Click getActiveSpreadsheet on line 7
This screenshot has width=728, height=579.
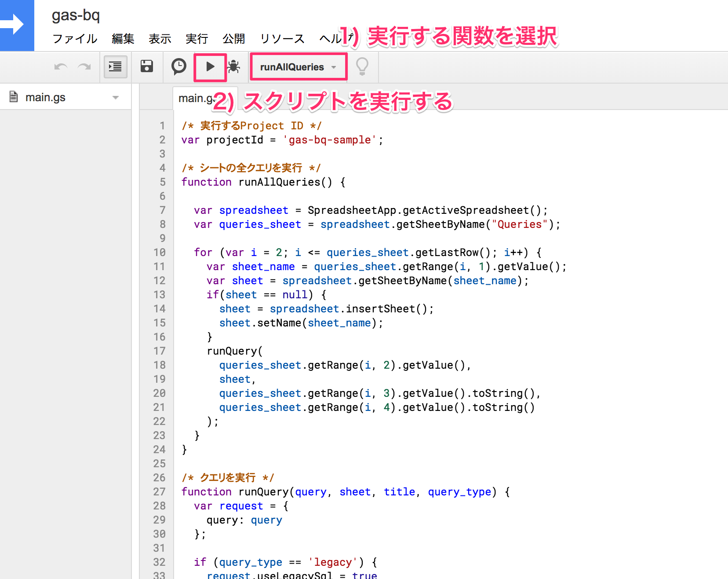[466, 210]
